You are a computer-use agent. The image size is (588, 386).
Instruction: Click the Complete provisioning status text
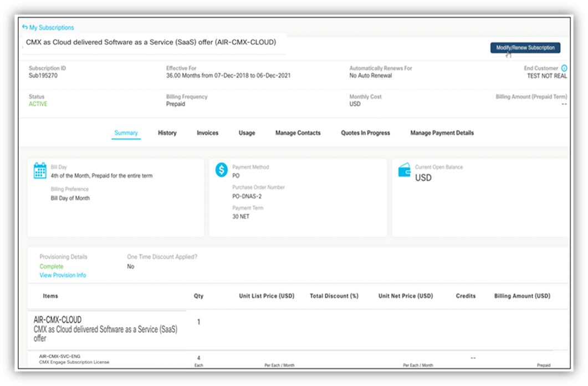pyautogui.click(x=52, y=266)
